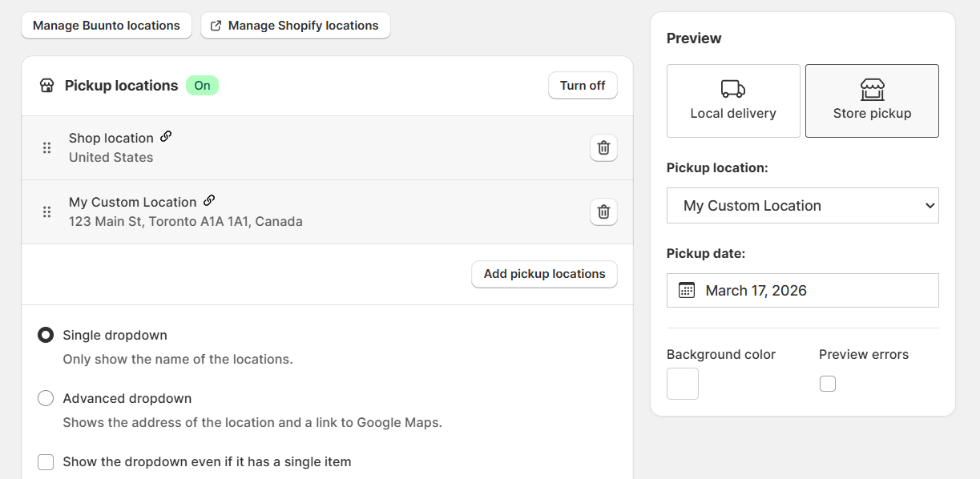Click the calendar icon in Pickup date
Screen dimensions: 980x479
(x=687, y=290)
